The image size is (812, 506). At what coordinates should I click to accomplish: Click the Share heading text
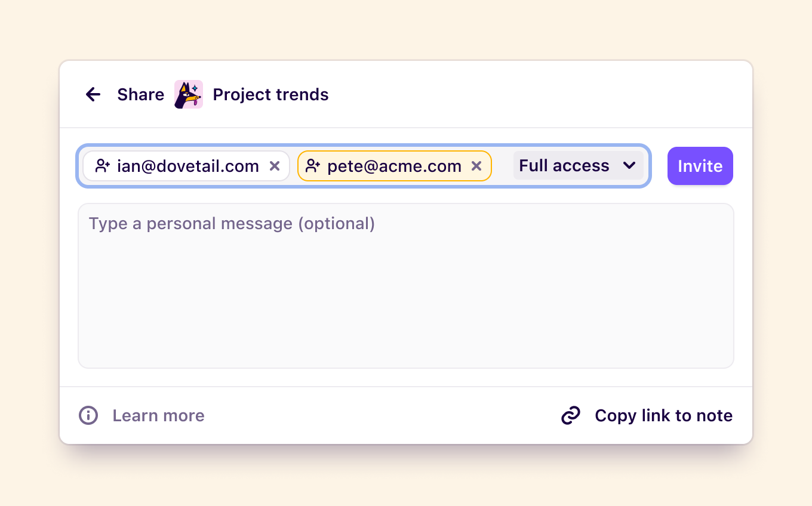click(x=140, y=94)
